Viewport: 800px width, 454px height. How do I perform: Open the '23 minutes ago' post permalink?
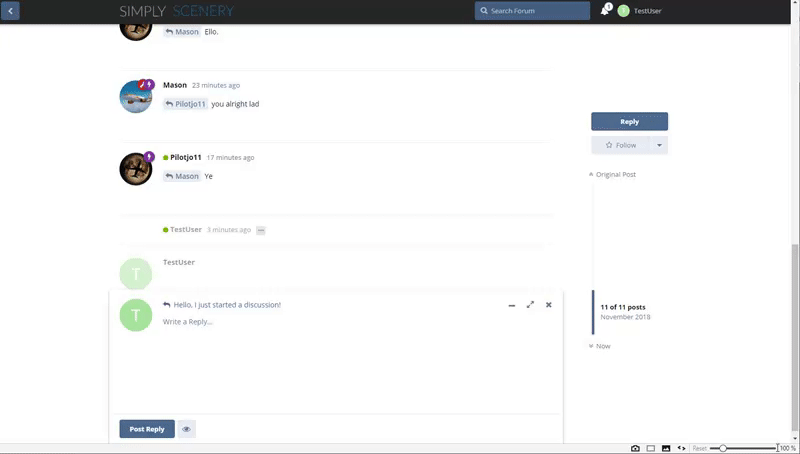click(x=216, y=85)
